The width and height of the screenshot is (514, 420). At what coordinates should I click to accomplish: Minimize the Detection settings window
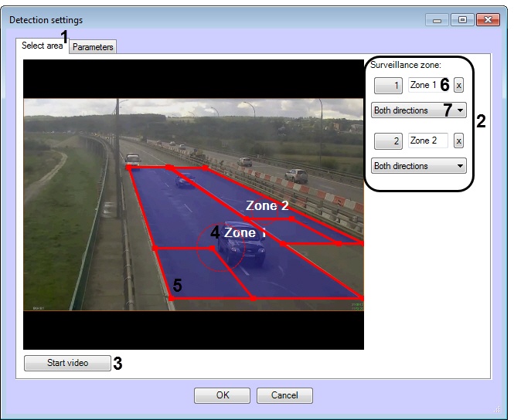click(437, 20)
